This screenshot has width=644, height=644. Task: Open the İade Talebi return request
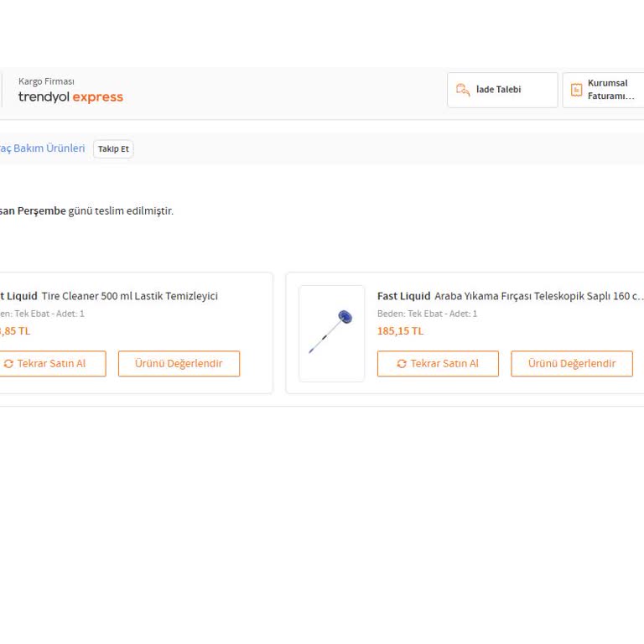(x=502, y=90)
